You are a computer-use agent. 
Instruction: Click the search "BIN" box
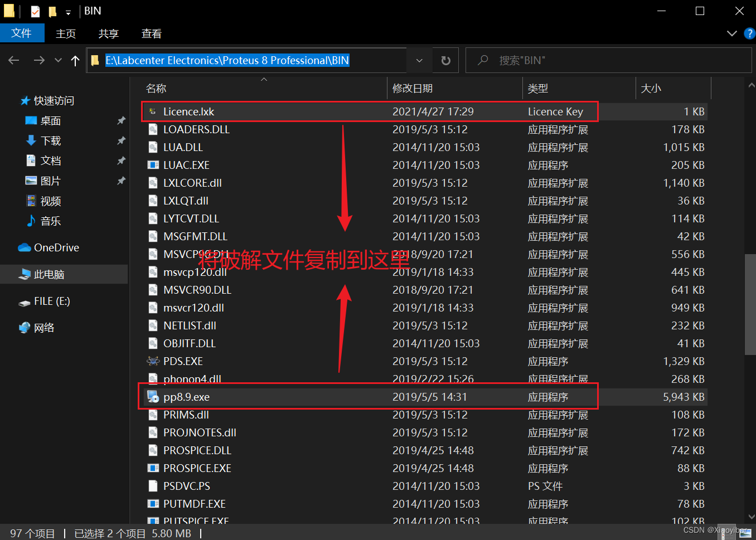609,60
